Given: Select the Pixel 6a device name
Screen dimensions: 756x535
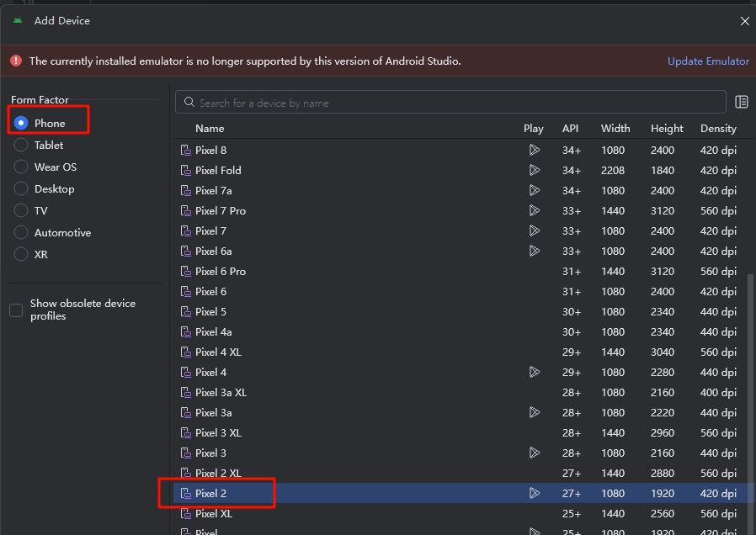Looking at the screenshot, I should [214, 252].
